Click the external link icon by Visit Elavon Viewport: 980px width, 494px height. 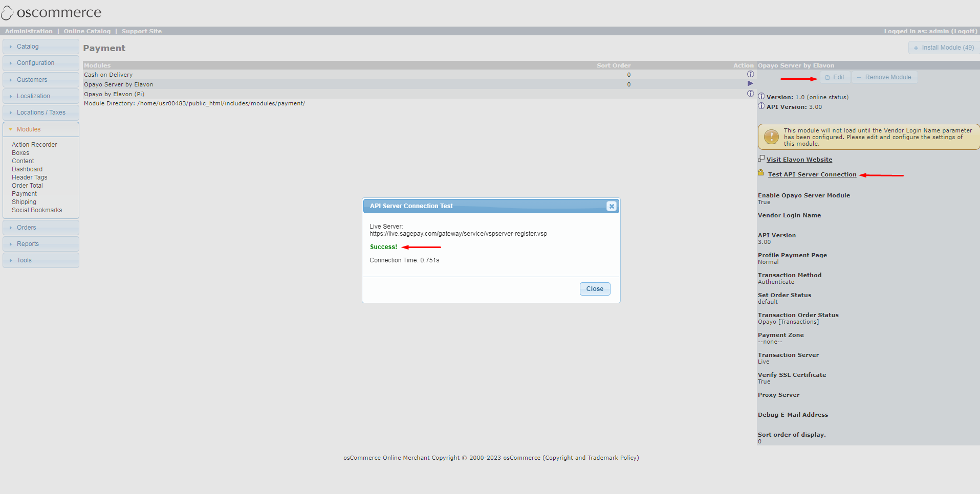coord(761,159)
